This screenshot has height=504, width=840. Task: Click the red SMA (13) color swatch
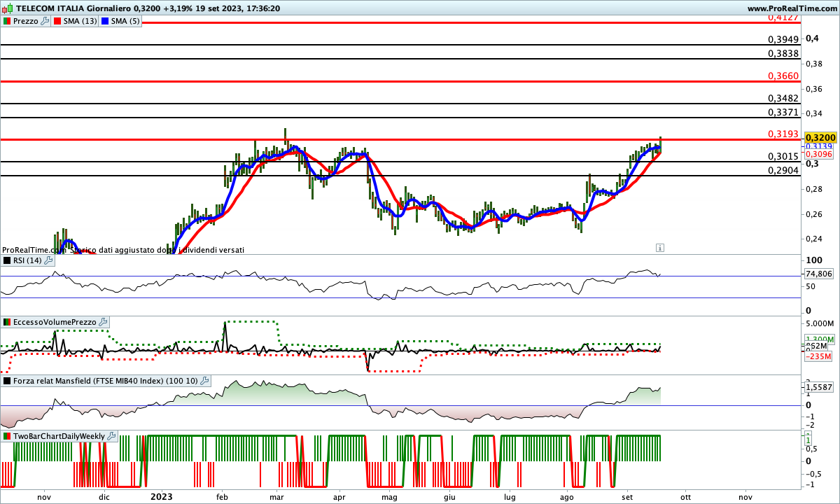pyautogui.click(x=57, y=22)
